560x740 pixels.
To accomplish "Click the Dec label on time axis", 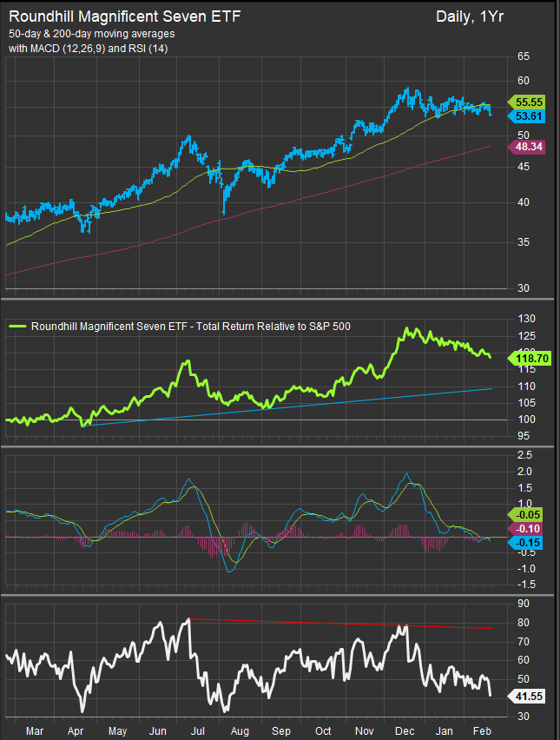I will point(405,731).
